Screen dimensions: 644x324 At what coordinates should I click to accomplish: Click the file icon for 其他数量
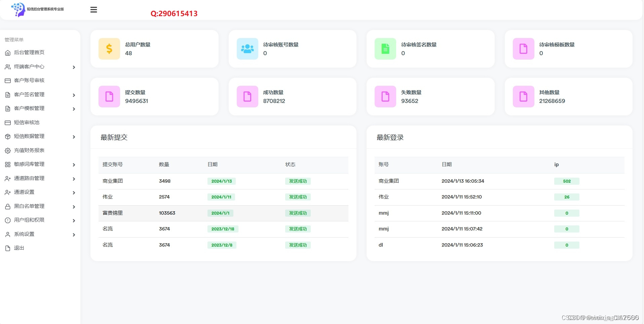pos(524,97)
